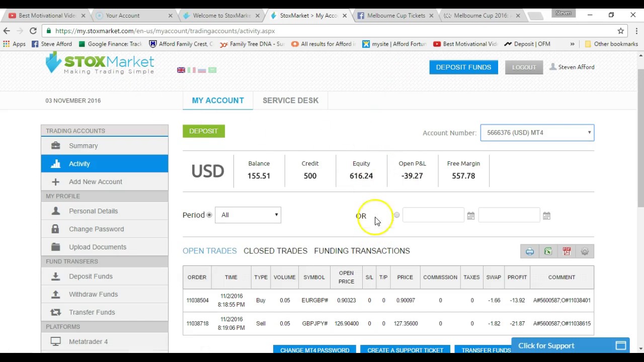Click the green DEPOSIT button
The image size is (644, 362).
pyautogui.click(x=203, y=131)
